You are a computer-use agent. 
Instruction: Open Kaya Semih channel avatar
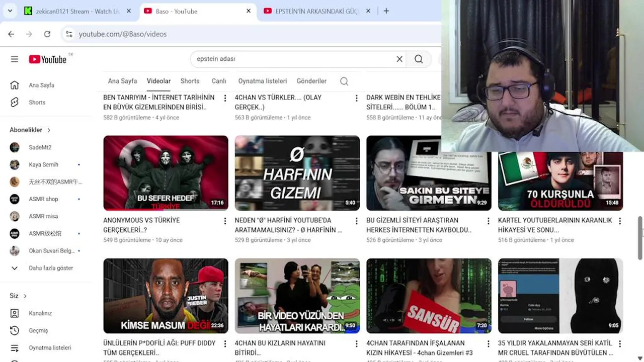coord(15,164)
